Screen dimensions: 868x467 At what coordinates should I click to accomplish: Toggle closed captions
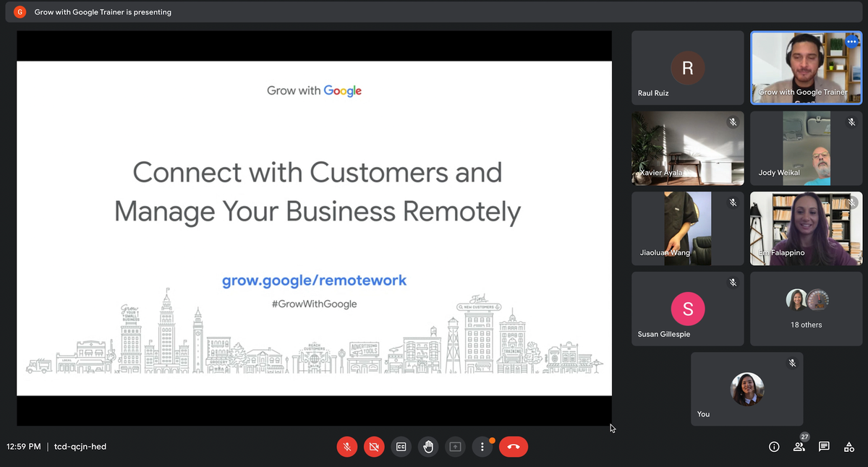(401, 447)
